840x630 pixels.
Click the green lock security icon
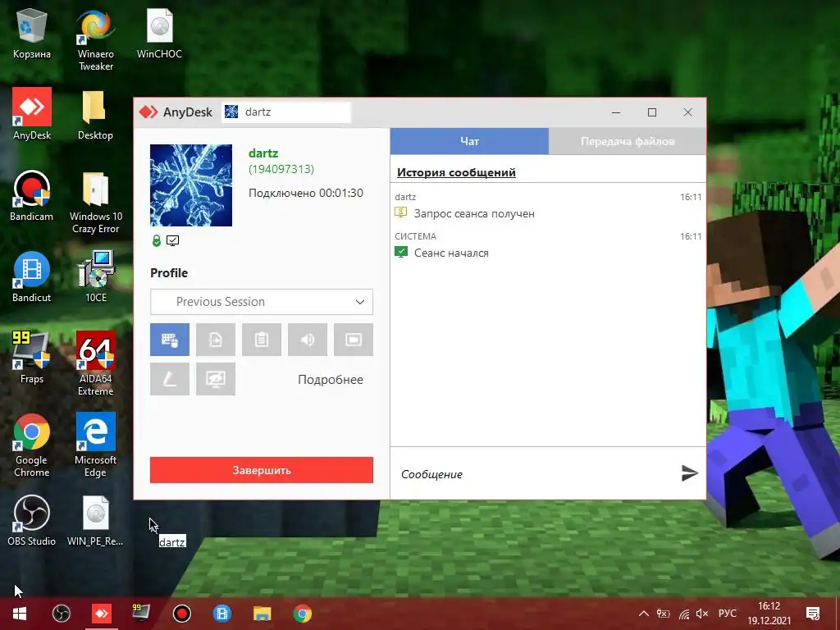pyautogui.click(x=157, y=241)
